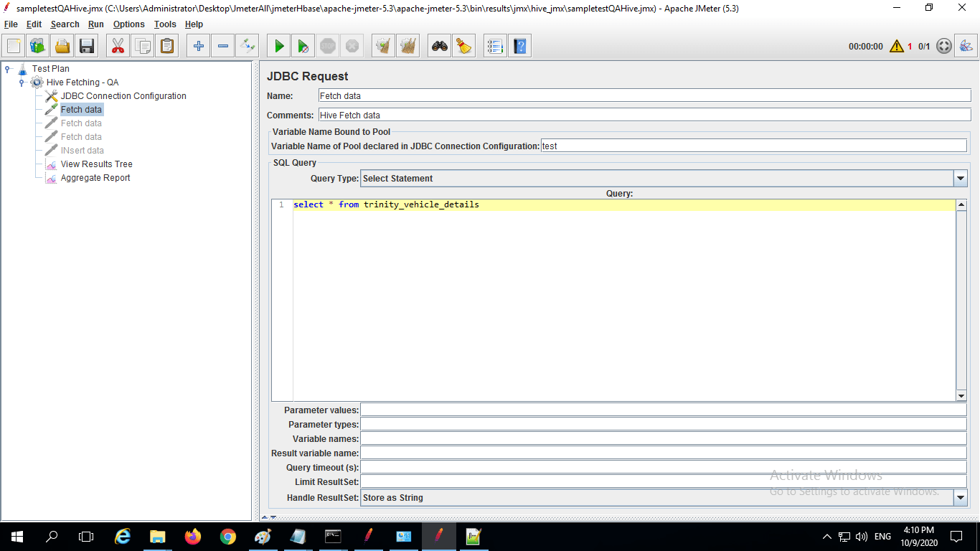Screen dimensions: 980x551
Task: Select JDBC Connection Configuration element
Action: point(123,96)
